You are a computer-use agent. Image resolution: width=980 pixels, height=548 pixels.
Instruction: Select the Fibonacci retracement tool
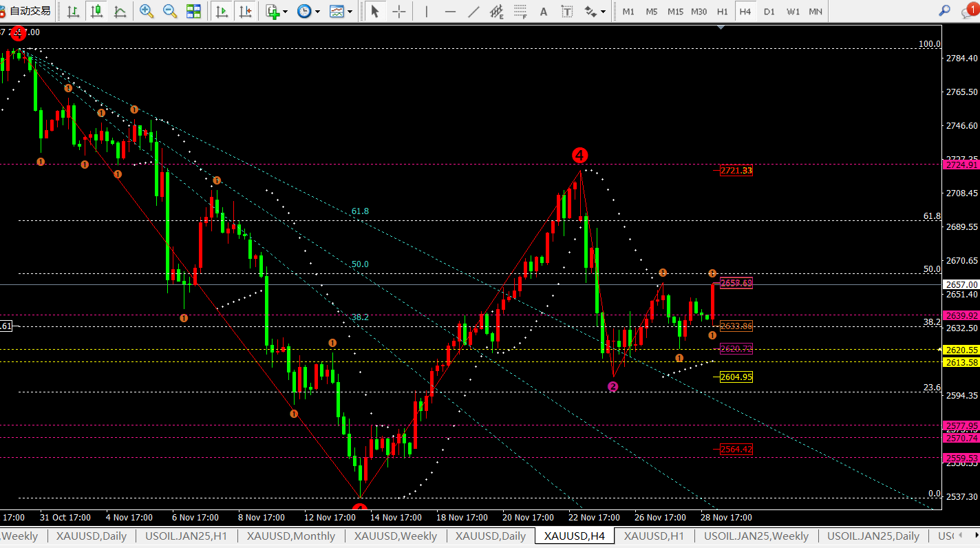pyautogui.click(x=520, y=11)
